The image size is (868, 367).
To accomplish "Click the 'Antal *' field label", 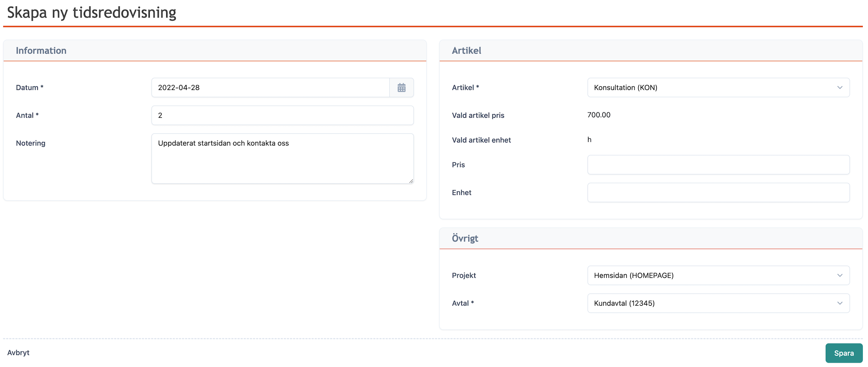I will pyautogui.click(x=27, y=116).
